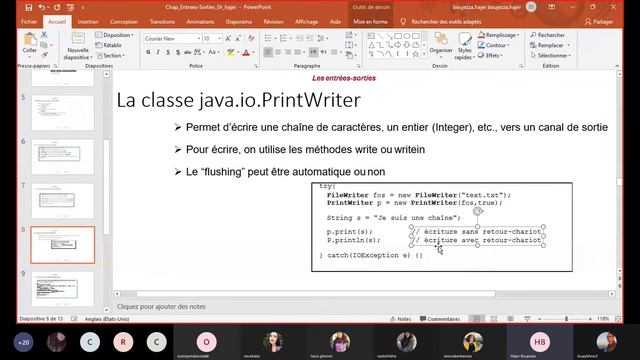Viewport: 640px width, 360px height.
Task: Apply numbered list formatting
Action: tap(283, 38)
